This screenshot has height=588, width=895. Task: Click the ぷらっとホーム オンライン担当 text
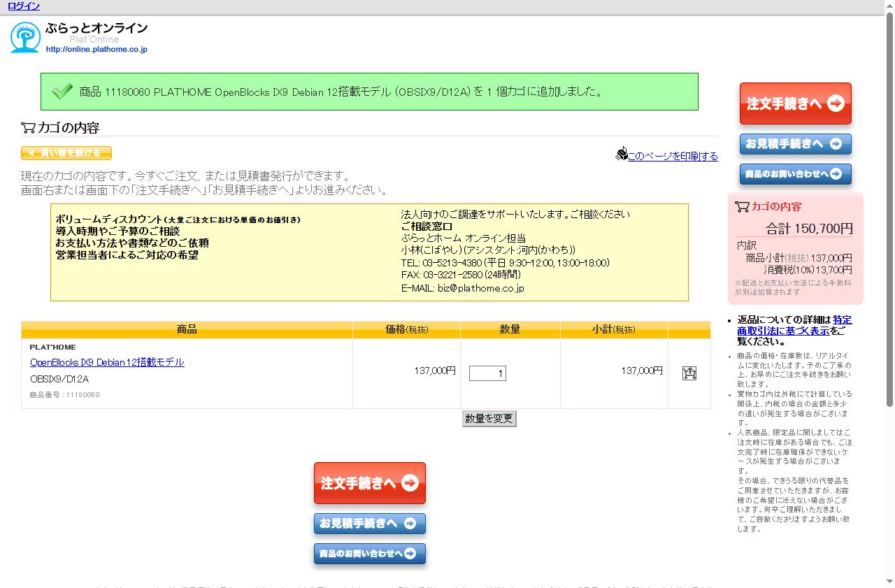click(x=464, y=238)
